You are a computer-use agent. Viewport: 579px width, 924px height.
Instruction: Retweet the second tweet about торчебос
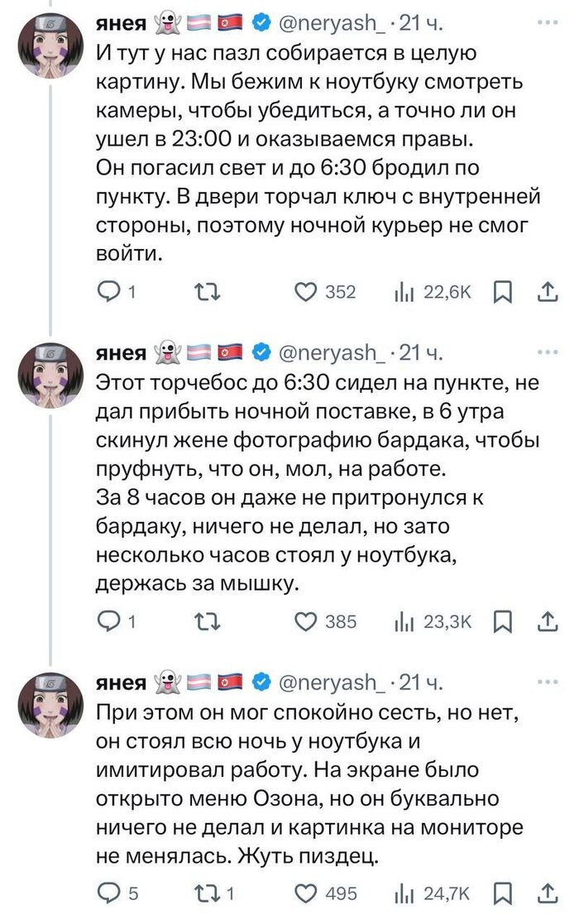coord(203,621)
